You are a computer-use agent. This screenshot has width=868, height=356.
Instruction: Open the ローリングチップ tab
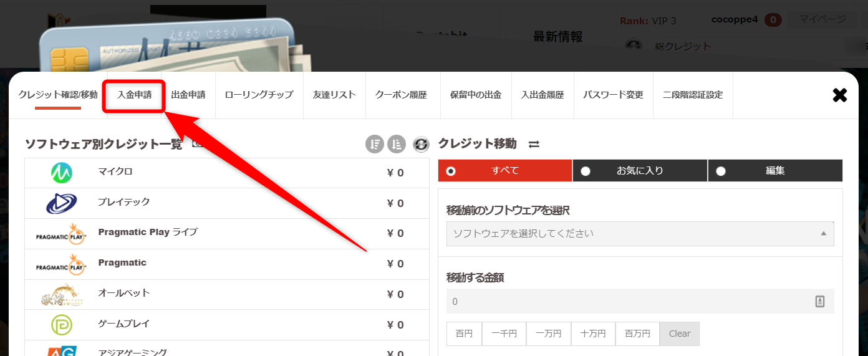click(x=259, y=95)
